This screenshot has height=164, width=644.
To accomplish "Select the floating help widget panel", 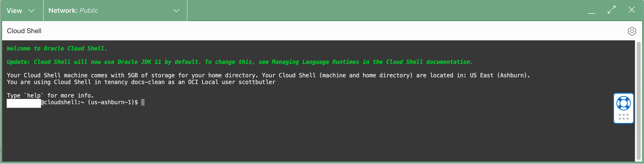I will [x=623, y=108].
